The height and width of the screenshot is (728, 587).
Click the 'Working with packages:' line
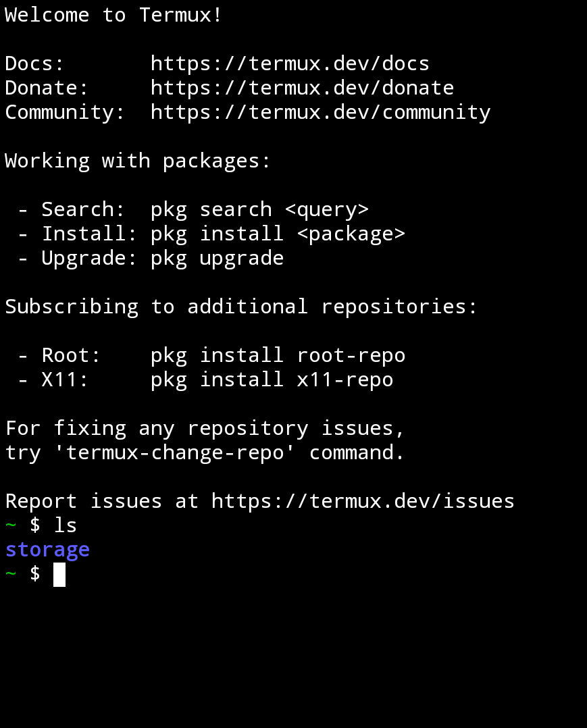tap(138, 161)
